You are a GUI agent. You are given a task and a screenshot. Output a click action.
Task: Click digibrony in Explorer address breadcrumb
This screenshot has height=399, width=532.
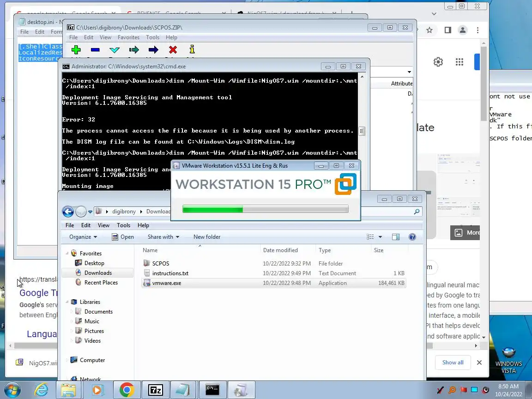[x=124, y=212]
